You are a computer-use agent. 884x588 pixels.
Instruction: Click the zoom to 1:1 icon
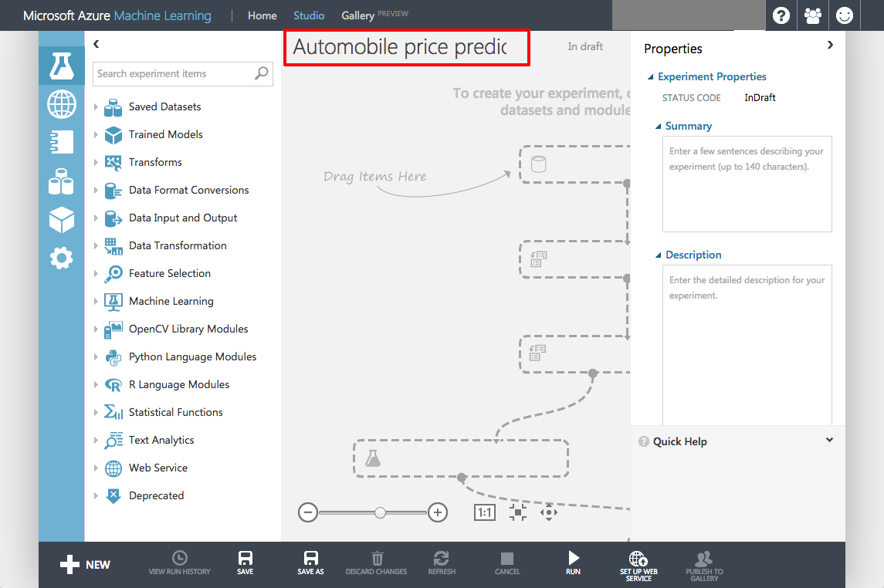[485, 512]
